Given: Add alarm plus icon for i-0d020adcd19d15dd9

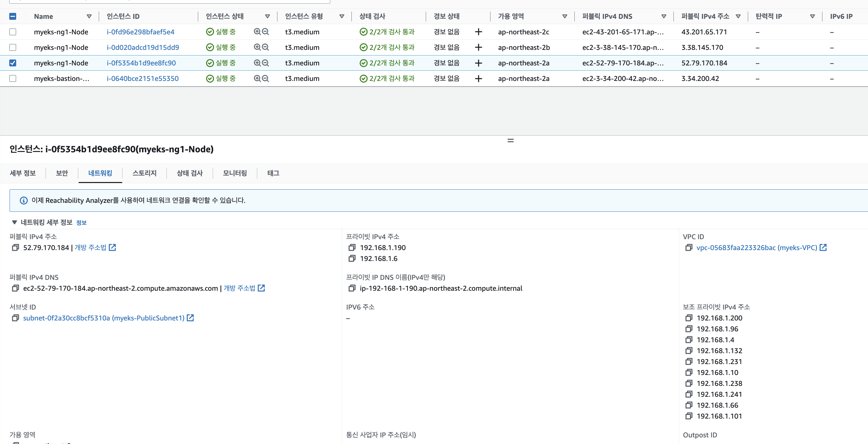Looking at the screenshot, I should 478,48.
